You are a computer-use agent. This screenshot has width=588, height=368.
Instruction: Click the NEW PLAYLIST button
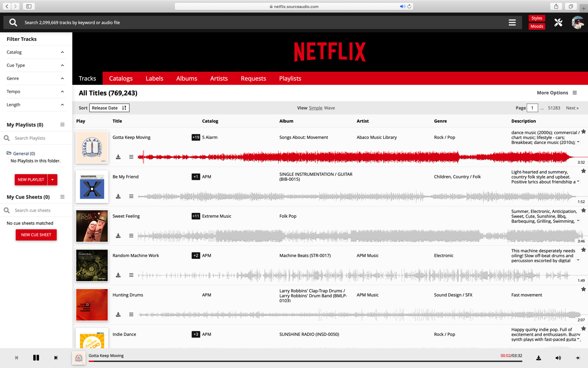[31, 179]
